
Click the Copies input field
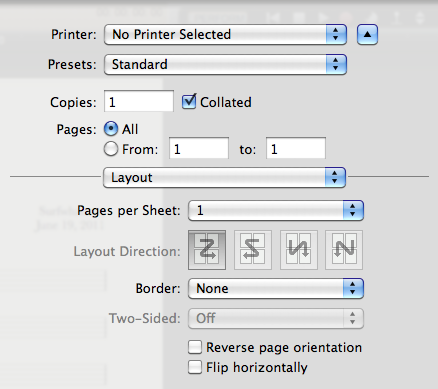pos(139,101)
